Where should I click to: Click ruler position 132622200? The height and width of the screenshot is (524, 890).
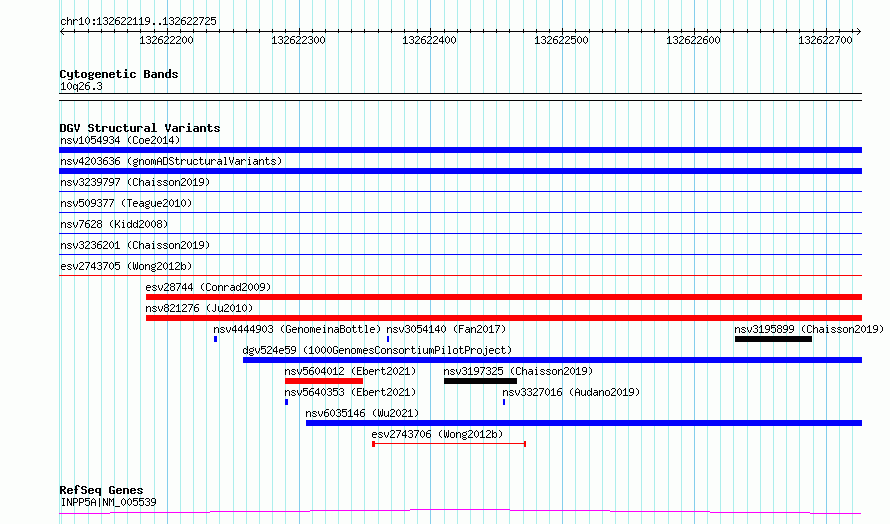click(166, 40)
